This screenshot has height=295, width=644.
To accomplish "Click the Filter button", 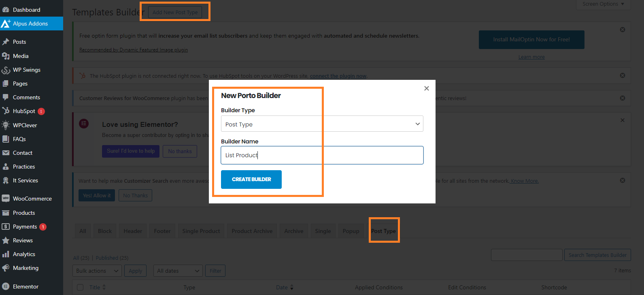I will [215, 271].
